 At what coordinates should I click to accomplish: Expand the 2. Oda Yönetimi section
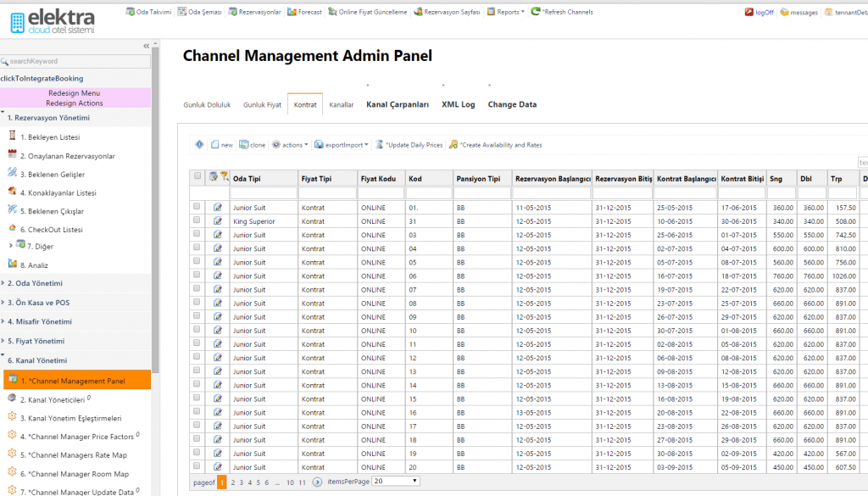pyautogui.click(x=35, y=283)
